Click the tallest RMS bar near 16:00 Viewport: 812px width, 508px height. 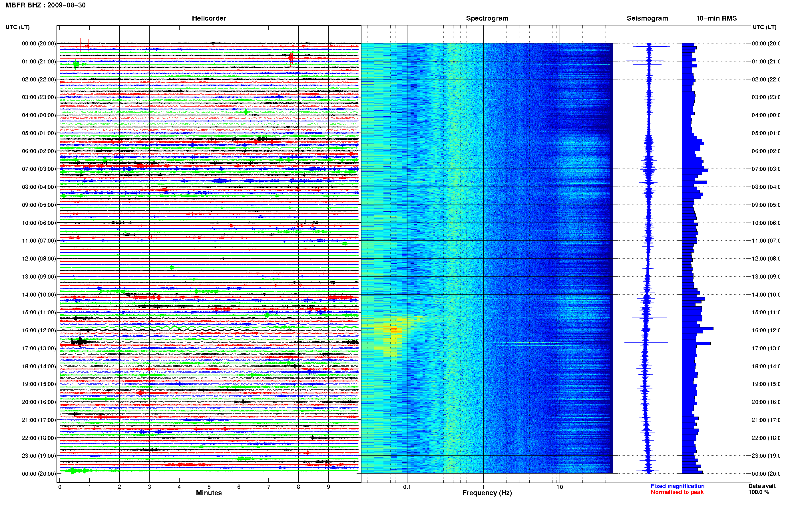pyautogui.click(x=698, y=329)
